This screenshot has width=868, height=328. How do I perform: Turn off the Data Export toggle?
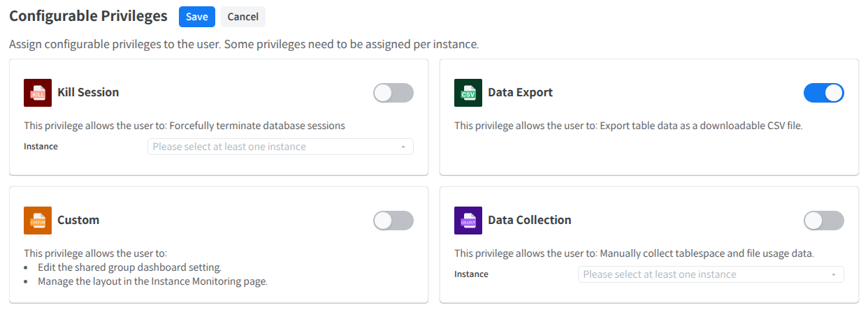tap(823, 93)
